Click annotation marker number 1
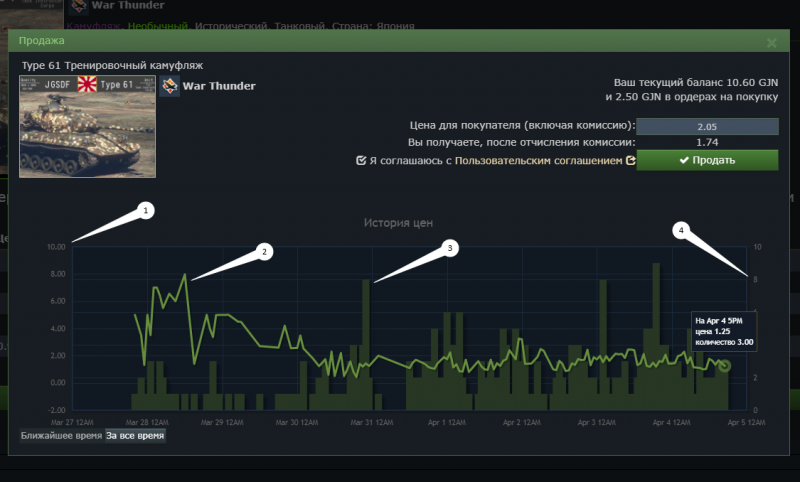This screenshot has height=482, width=800. click(x=146, y=211)
